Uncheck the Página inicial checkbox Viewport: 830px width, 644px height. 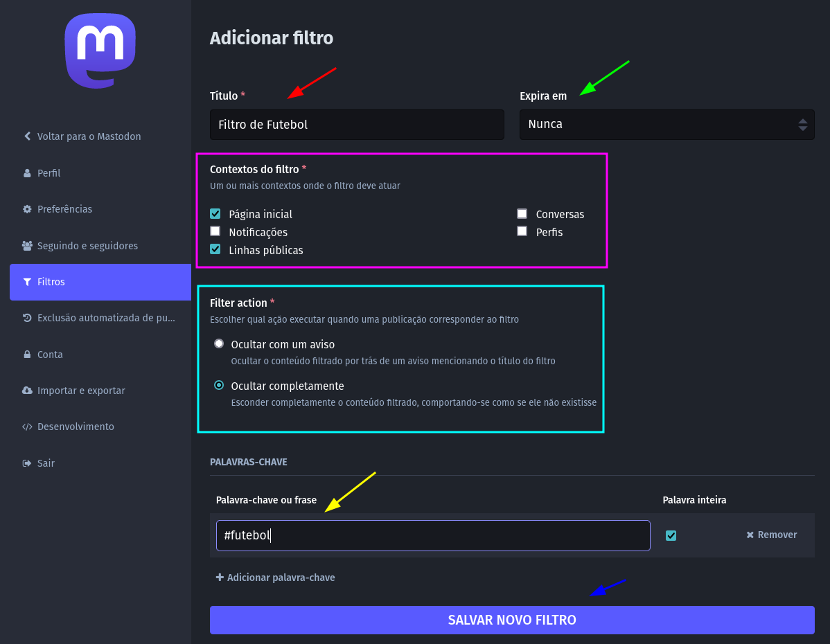(215, 214)
